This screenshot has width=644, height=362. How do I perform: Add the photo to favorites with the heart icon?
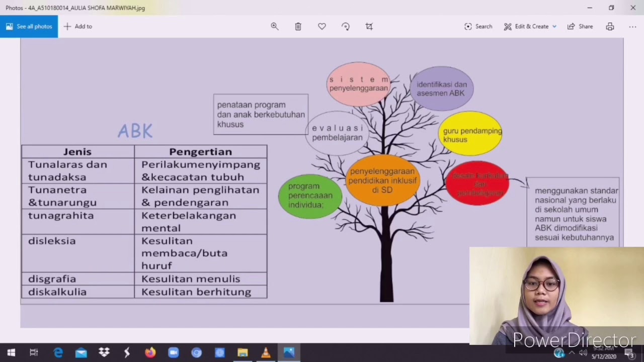tap(322, 27)
